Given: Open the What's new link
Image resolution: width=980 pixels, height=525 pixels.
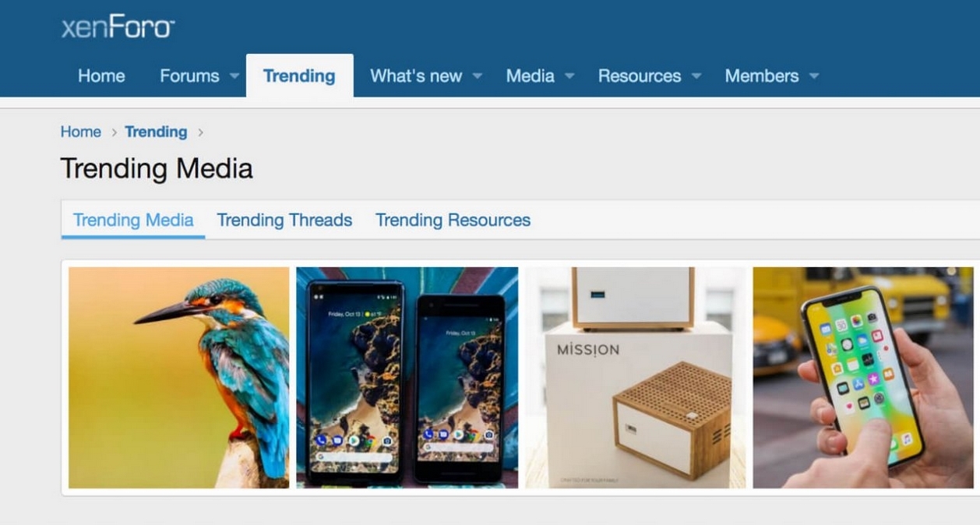Looking at the screenshot, I should (x=416, y=76).
